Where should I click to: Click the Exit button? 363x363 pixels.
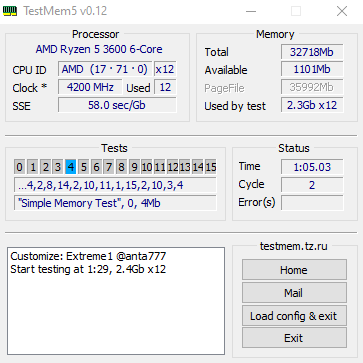click(x=294, y=338)
